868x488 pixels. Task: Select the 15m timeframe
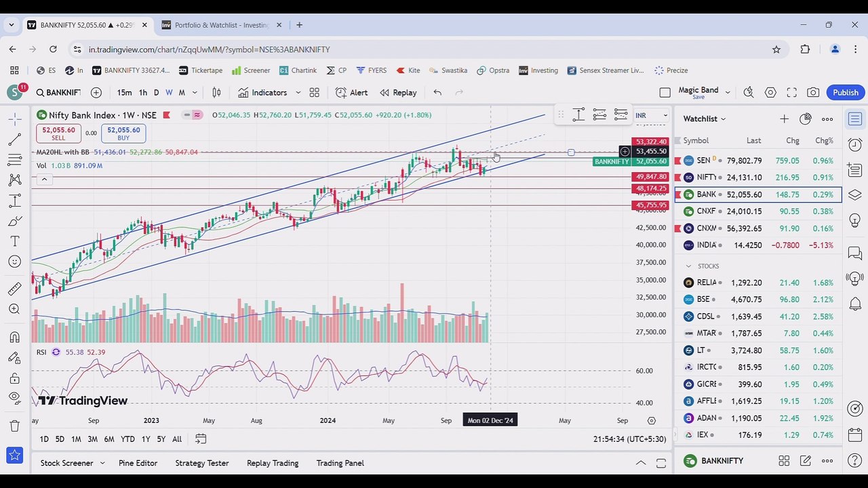coord(124,92)
